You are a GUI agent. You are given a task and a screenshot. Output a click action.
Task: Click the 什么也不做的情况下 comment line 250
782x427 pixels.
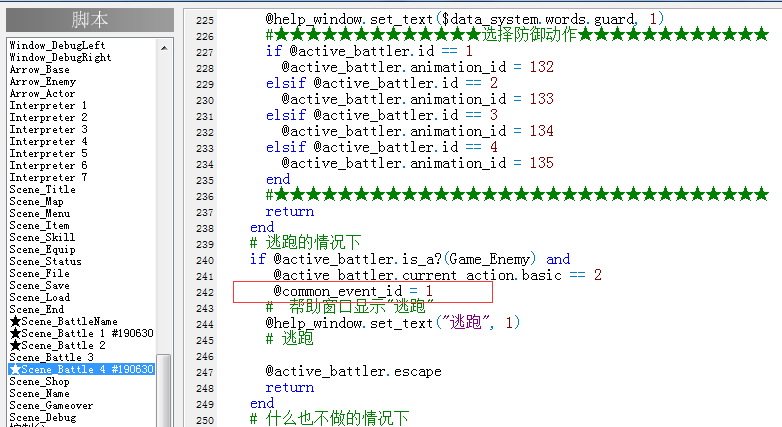[x=329, y=419]
